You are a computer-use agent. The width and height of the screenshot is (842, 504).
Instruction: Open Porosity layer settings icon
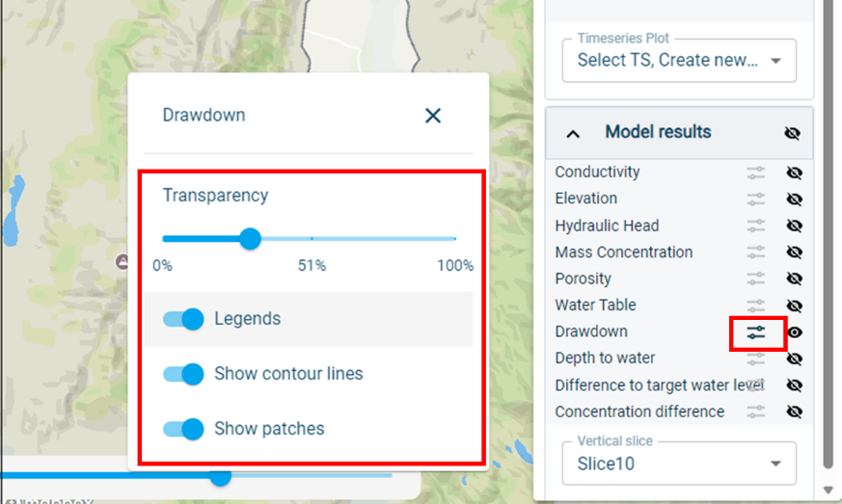click(x=756, y=279)
